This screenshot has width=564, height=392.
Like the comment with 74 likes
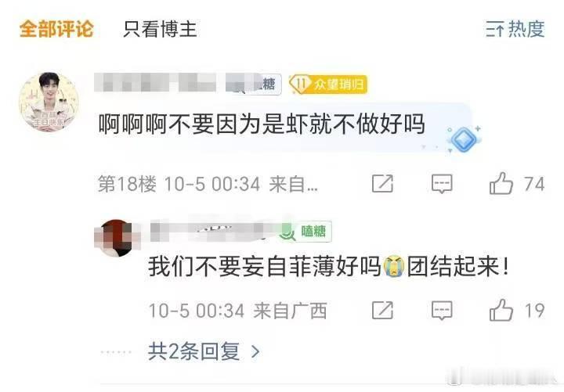pos(516,184)
